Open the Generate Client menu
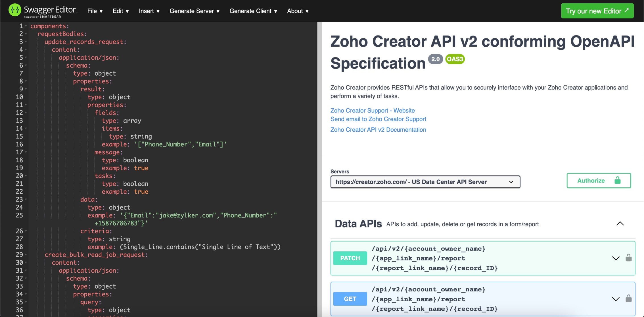The image size is (644, 317). coord(253,11)
